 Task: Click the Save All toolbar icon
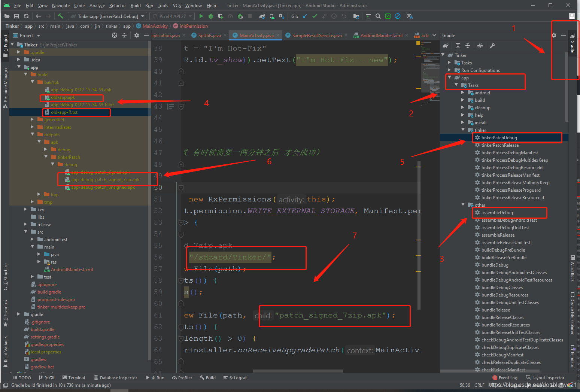pyautogui.click(x=16, y=16)
